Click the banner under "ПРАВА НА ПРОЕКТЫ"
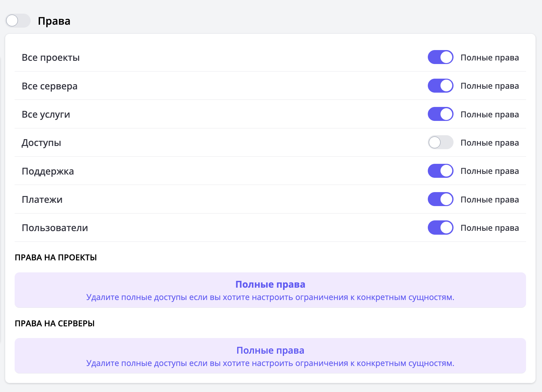The height and width of the screenshot is (392, 542). 270,290
